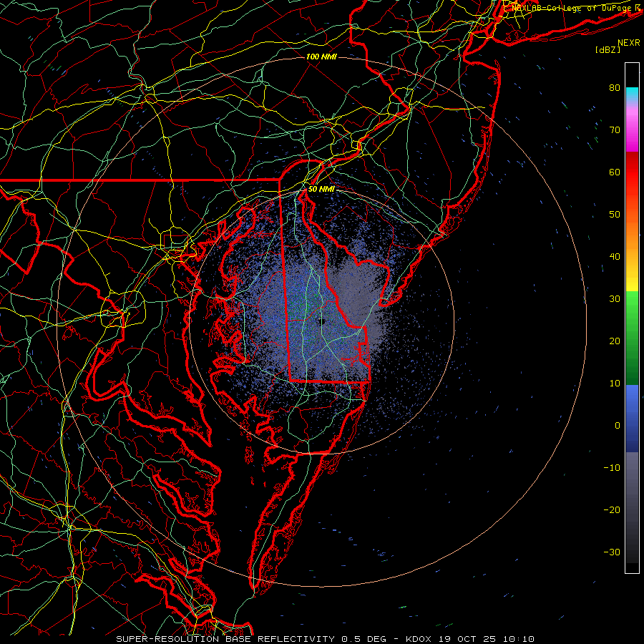
Task: Click the positive 20 value on the dBZ scale
Action: coord(615,341)
